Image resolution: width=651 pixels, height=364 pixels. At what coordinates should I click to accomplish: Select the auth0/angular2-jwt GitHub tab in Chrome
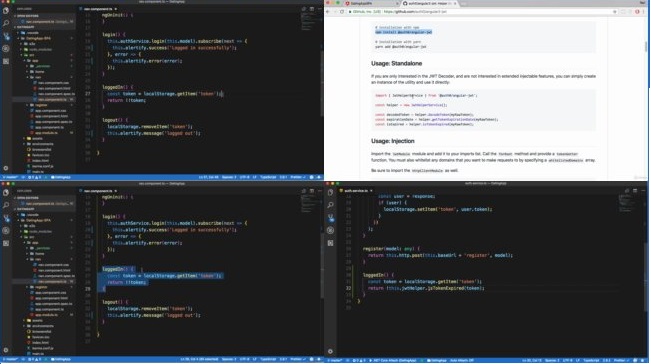(428, 3)
